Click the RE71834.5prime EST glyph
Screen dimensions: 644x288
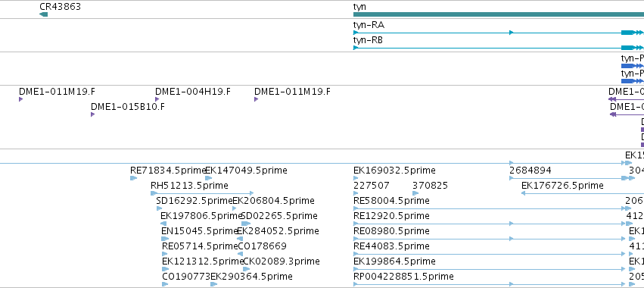tap(133, 178)
